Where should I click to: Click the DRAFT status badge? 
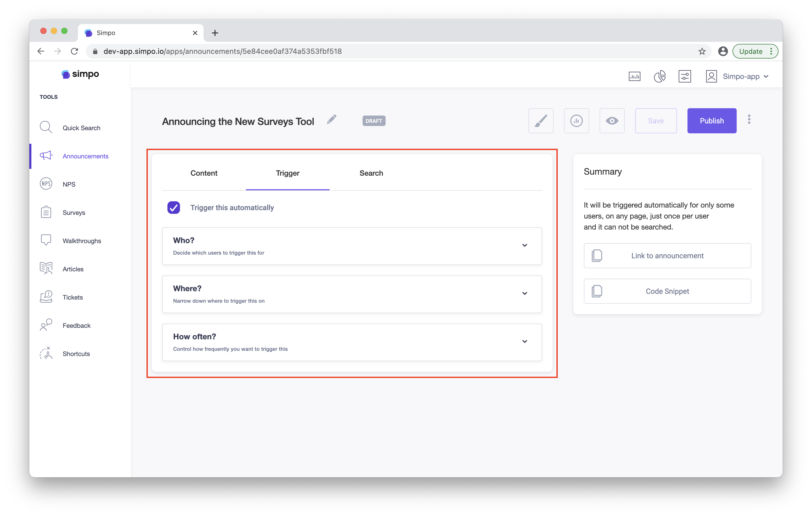(374, 121)
